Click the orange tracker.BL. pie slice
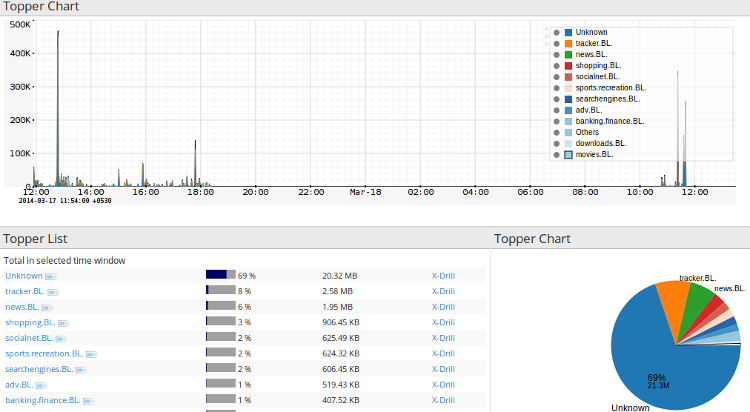This screenshot has width=750, height=412. point(675,304)
